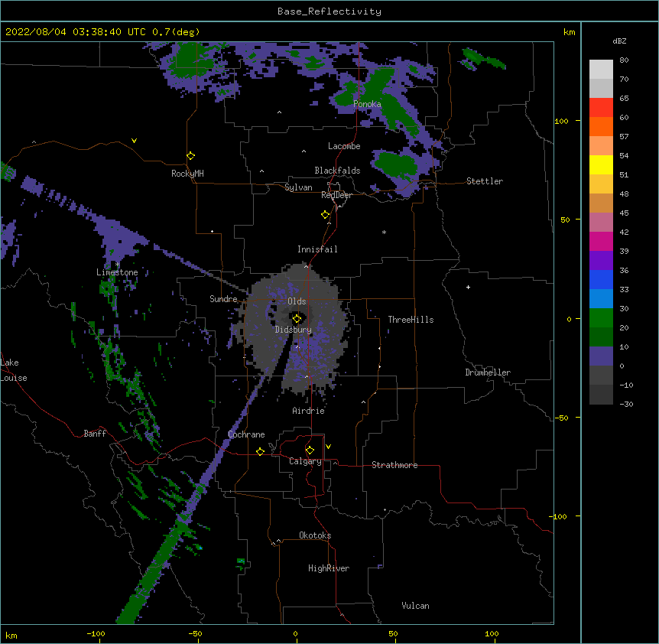
Task: Click the Ponoka city label
Action: click(x=367, y=104)
